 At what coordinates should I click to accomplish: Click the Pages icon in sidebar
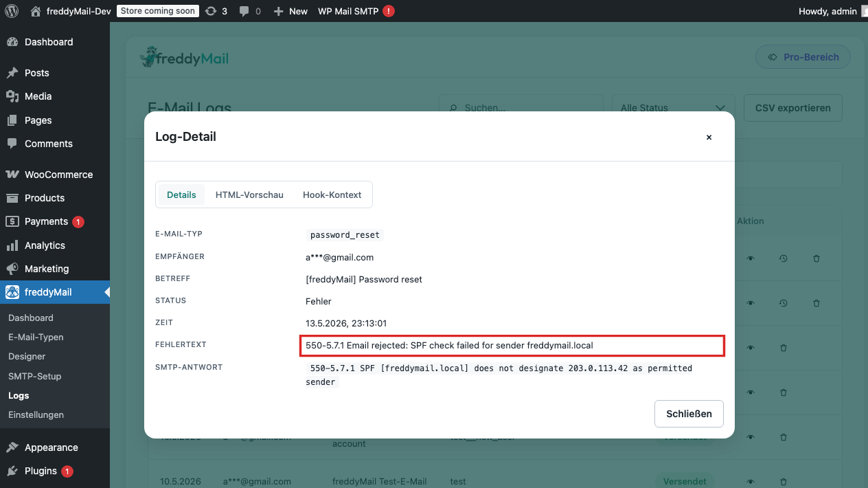[x=12, y=120]
